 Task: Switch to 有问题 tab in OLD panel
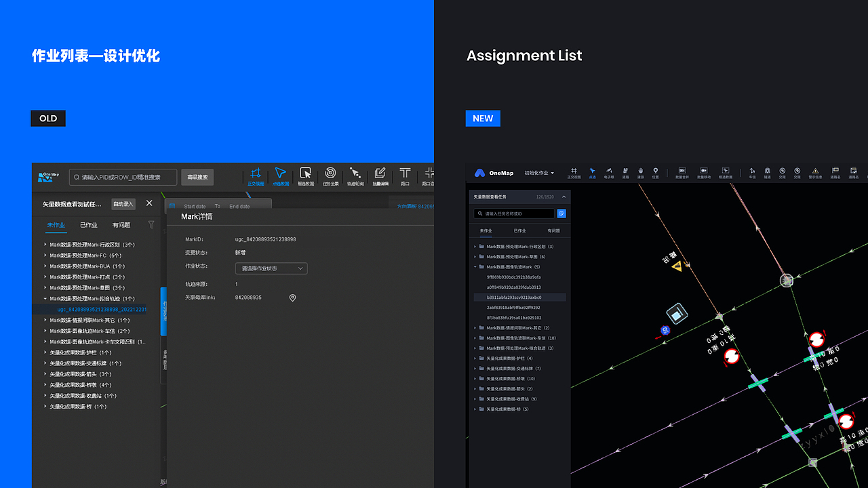[122, 225]
